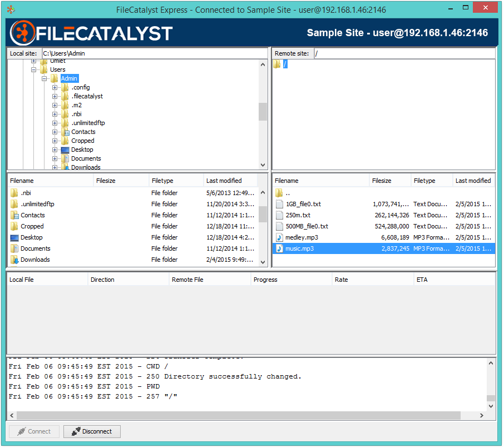Click the Contacts folder icon in file list
The width and height of the screenshot is (504, 448).
click(14, 215)
